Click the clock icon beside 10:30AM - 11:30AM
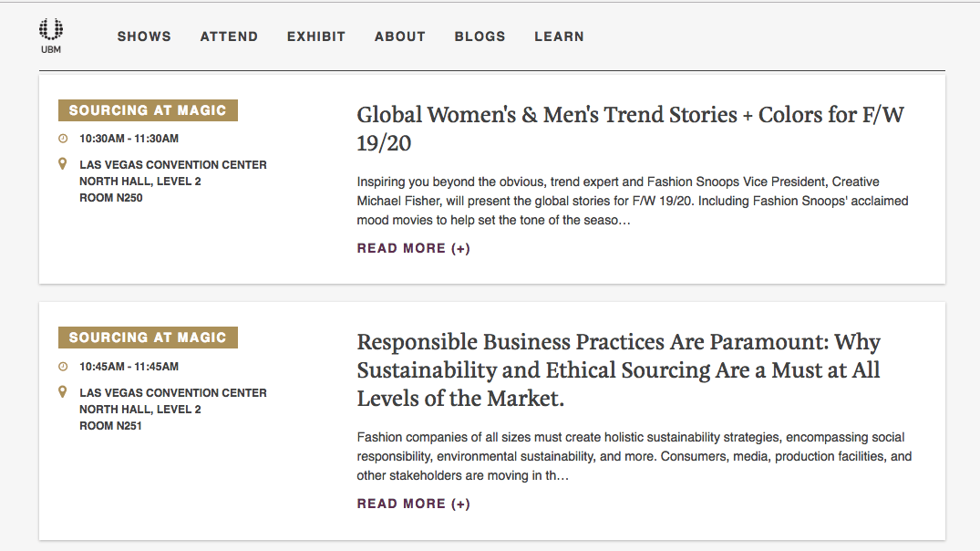 [x=63, y=139]
